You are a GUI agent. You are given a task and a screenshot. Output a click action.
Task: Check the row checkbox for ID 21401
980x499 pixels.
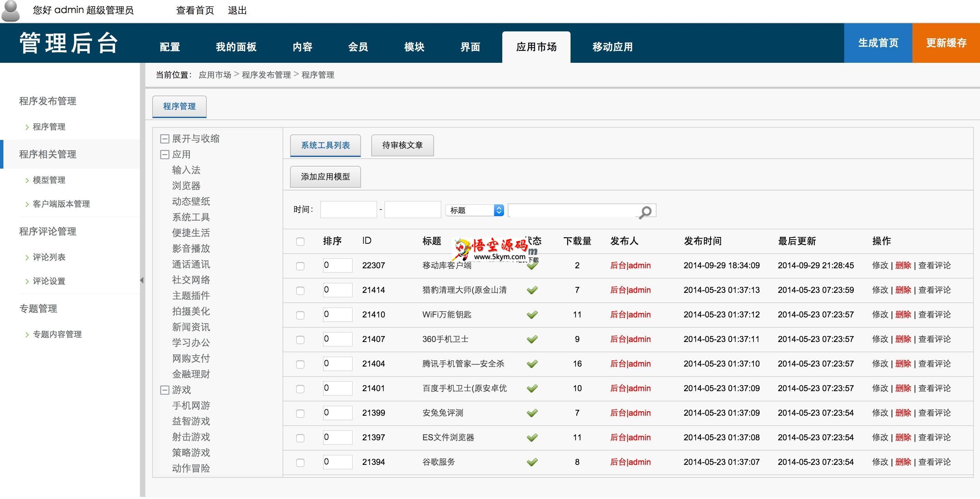pos(300,389)
